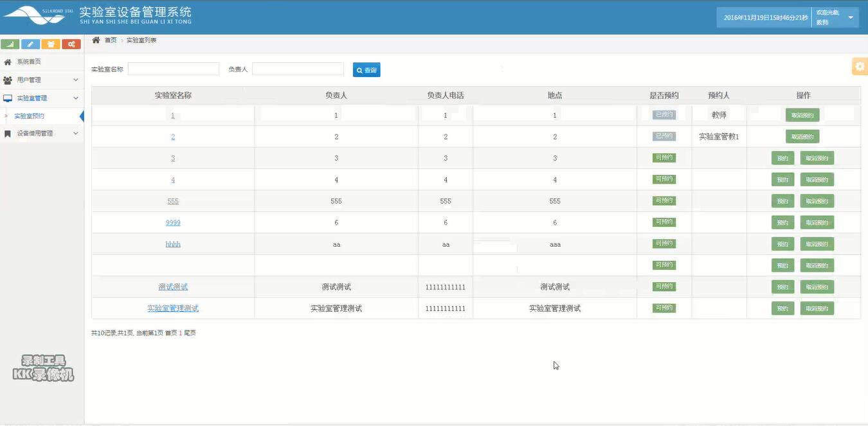Viewport: 868px width, 426px height.
Task: Click the red gears settings icon
Action: 71,44
